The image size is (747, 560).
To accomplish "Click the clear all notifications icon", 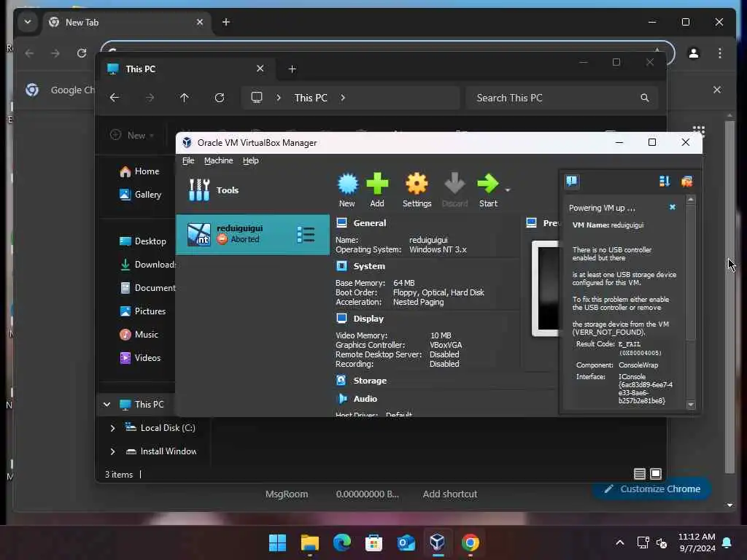I will coord(686,181).
